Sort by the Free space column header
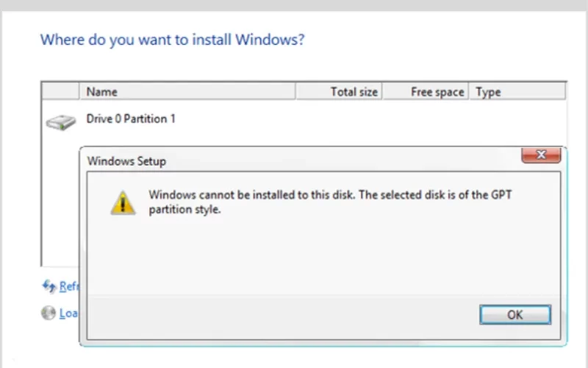The image size is (588, 368). point(426,91)
